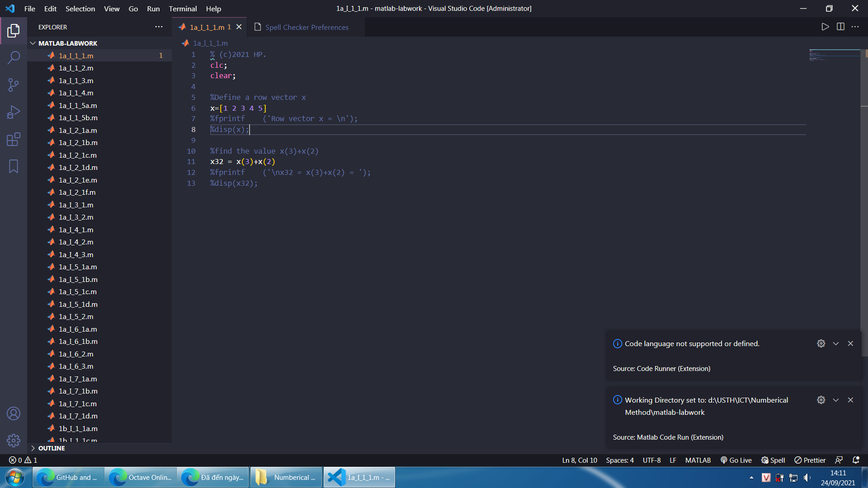Switch to Spell Checker Preferences tab
This screenshot has height=488, width=868.
click(307, 27)
